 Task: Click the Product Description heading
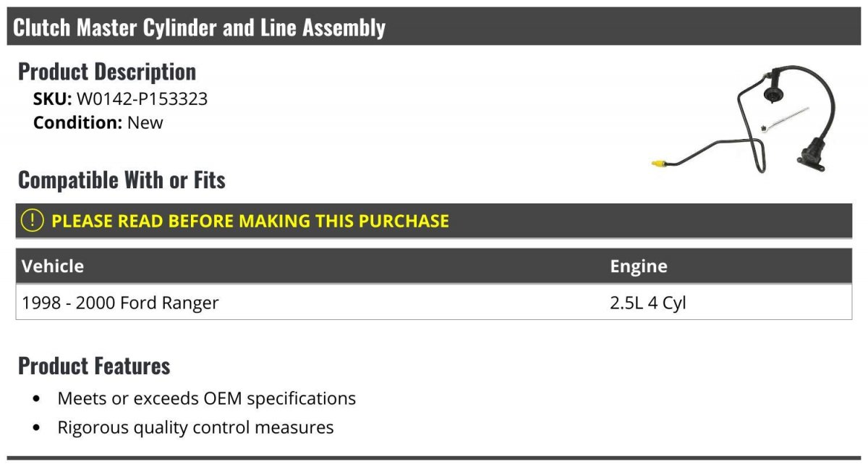point(107,72)
